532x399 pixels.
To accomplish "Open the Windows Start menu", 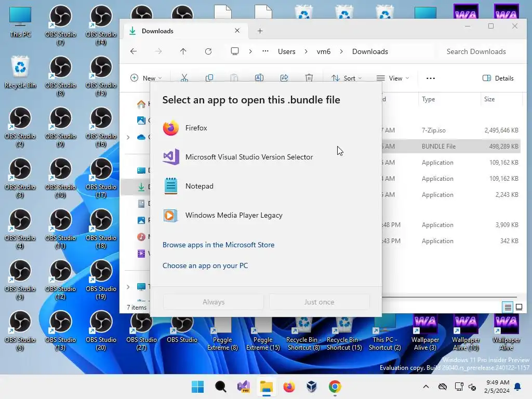I will pos(197,387).
